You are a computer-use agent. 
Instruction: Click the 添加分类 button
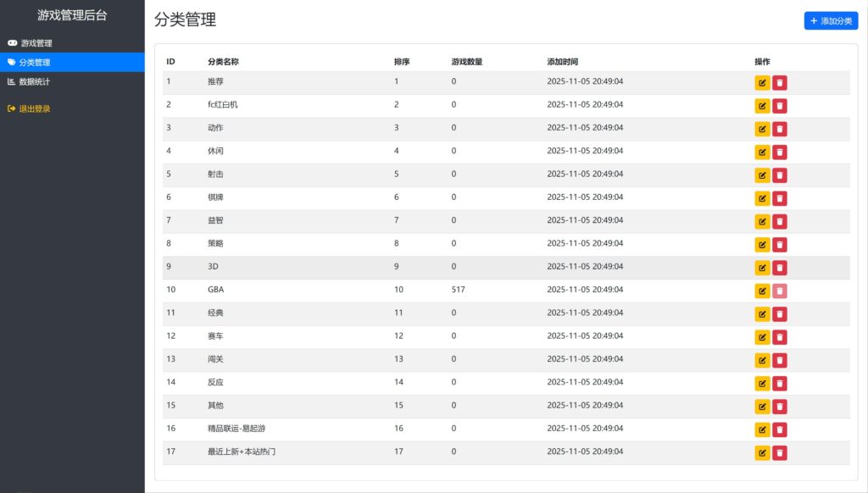coord(830,20)
